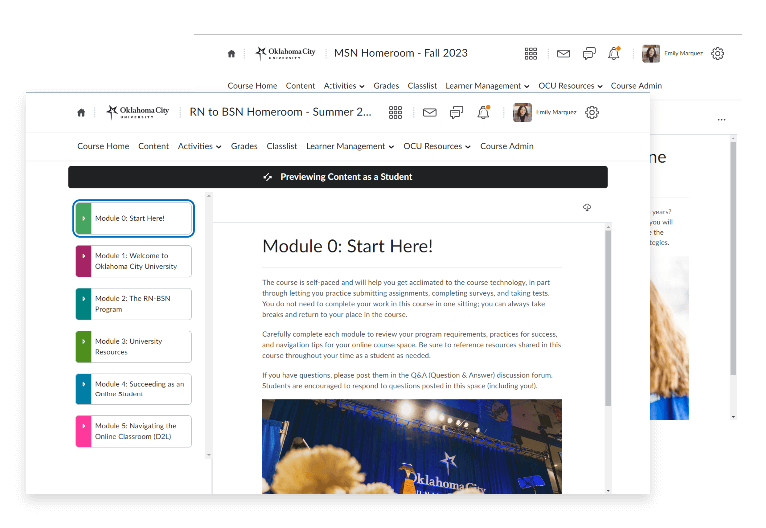Image resolution: width=766 pixels, height=528 pixels.
Task: Open Activities dropdown in RN to BSN window
Action: [199, 147]
